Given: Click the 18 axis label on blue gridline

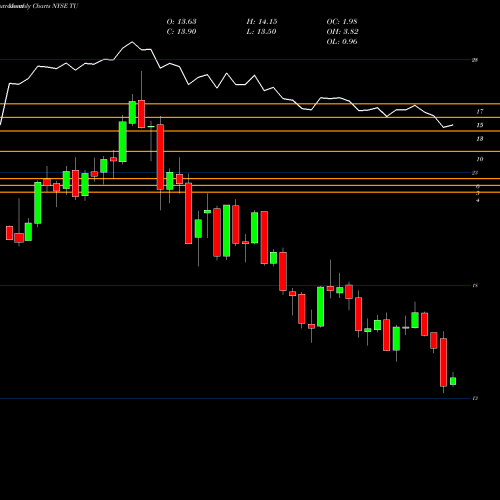Looking at the screenshot, I should (475, 286).
